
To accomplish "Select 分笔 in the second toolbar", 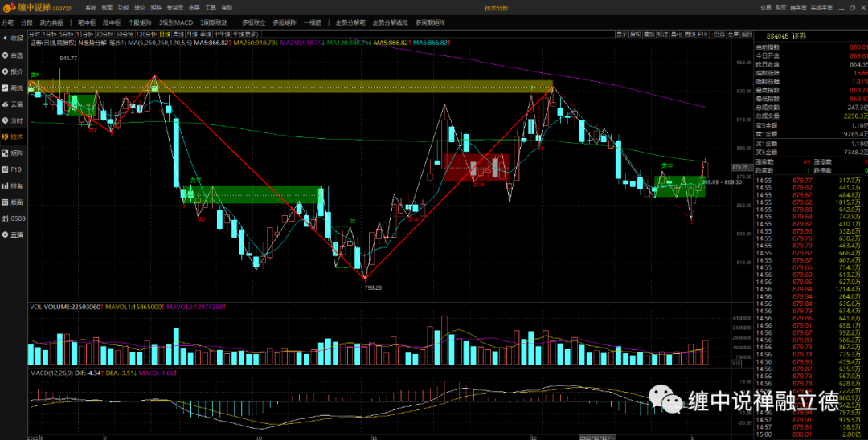I will [x=8, y=22].
